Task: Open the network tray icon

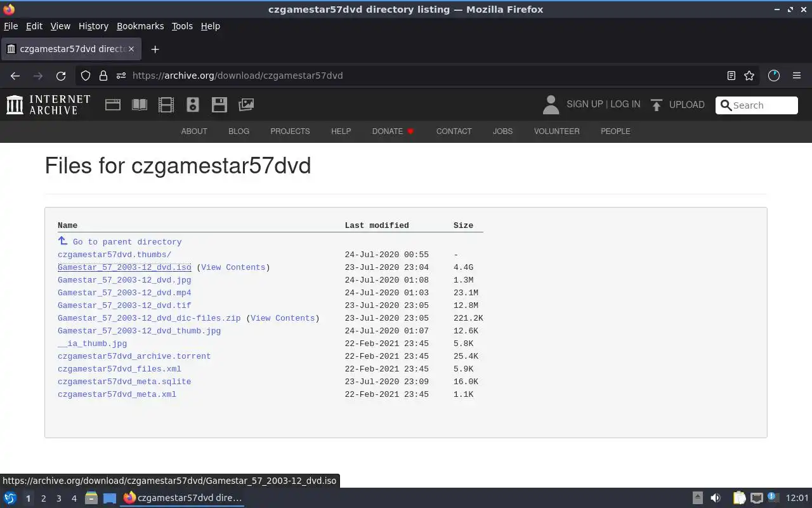Action: tap(757, 498)
